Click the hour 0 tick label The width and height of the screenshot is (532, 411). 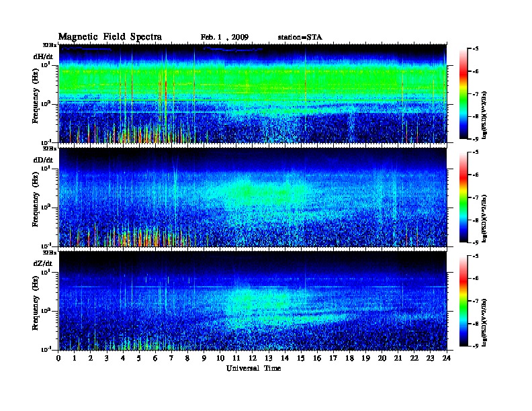[58, 358]
